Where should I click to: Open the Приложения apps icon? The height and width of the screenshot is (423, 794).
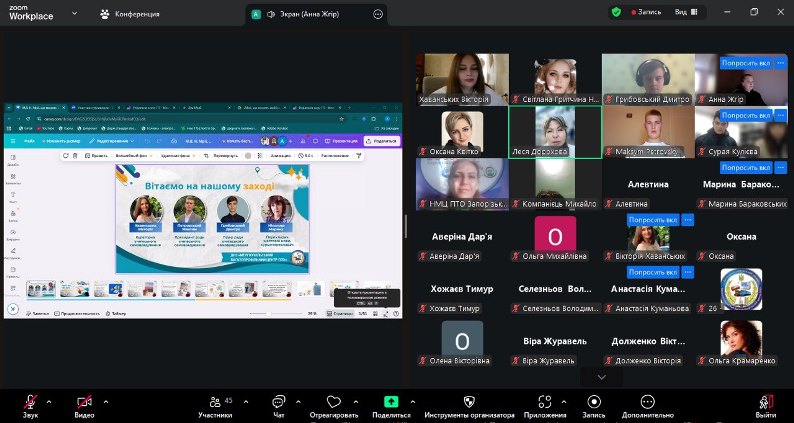pyautogui.click(x=545, y=407)
